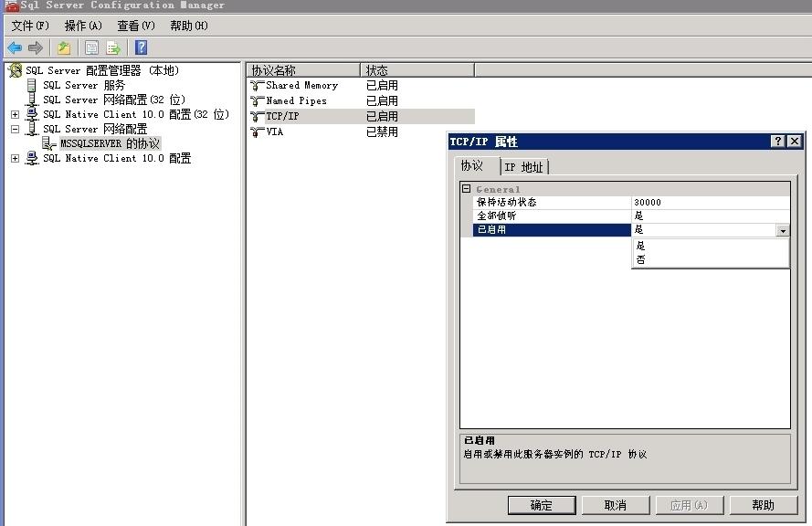This screenshot has height=526, width=812.
Task: Click the Properties toolbar icon
Action: click(91, 48)
